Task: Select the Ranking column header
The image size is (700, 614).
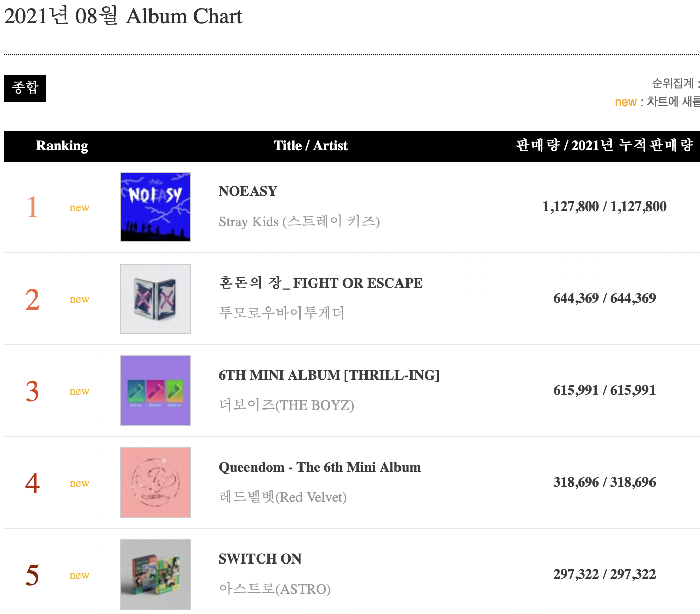Action: coord(62,146)
